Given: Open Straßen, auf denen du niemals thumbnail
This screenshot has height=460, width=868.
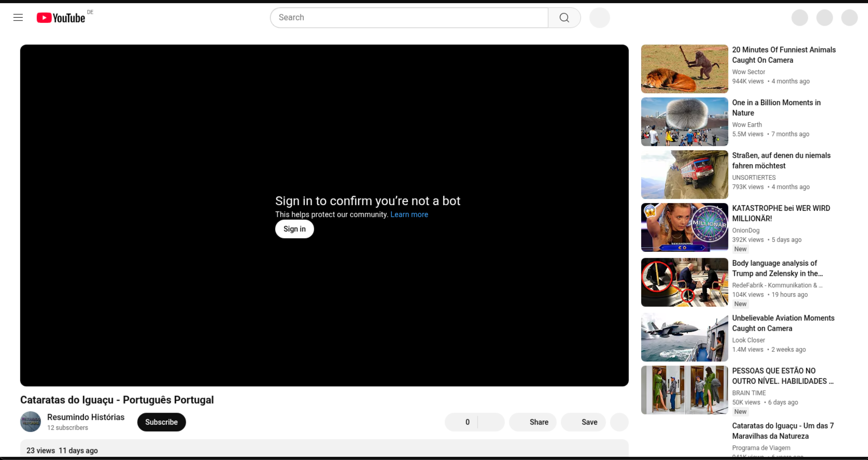Looking at the screenshot, I should pyautogui.click(x=684, y=175).
